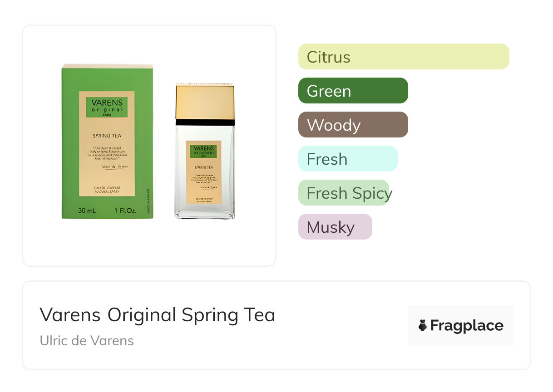Click the Fragplace logo icon
553x392 pixels.
(x=423, y=325)
